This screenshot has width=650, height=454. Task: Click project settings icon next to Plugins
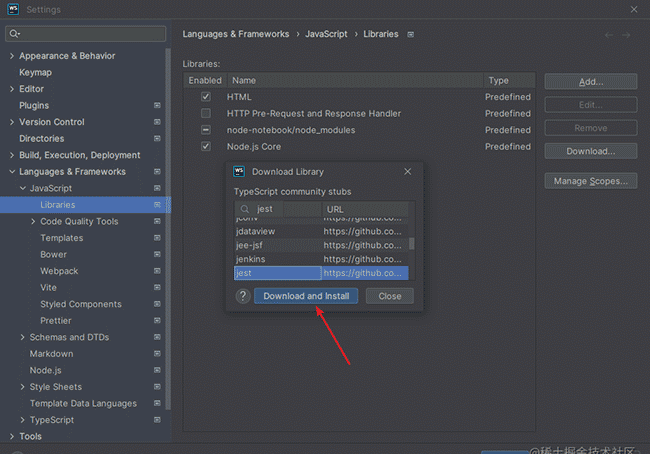[157, 105]
